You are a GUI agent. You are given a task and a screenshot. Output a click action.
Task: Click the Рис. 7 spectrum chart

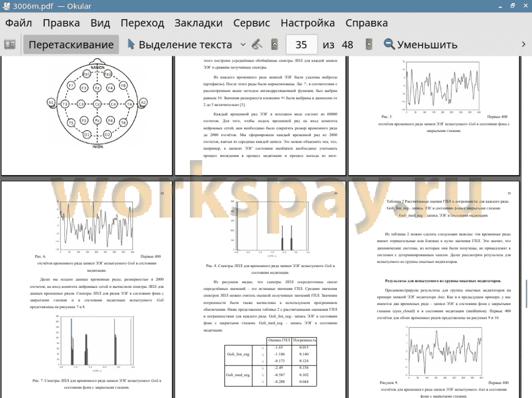pyautogui.click(x=96, y=342)
